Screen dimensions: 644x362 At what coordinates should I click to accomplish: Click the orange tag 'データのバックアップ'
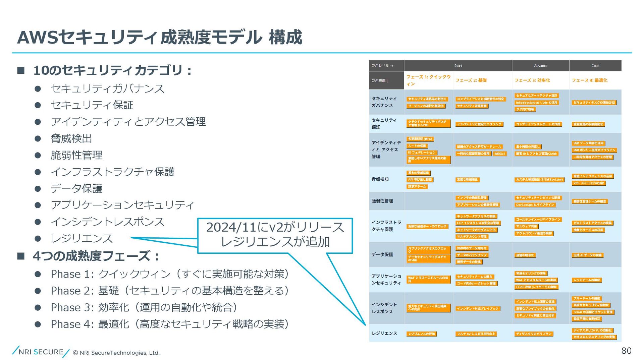(x=472, y=255)
